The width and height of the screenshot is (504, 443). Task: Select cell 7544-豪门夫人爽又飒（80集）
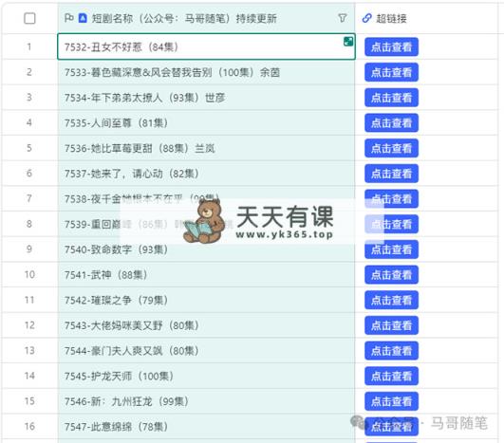click(x=206, y=351)
